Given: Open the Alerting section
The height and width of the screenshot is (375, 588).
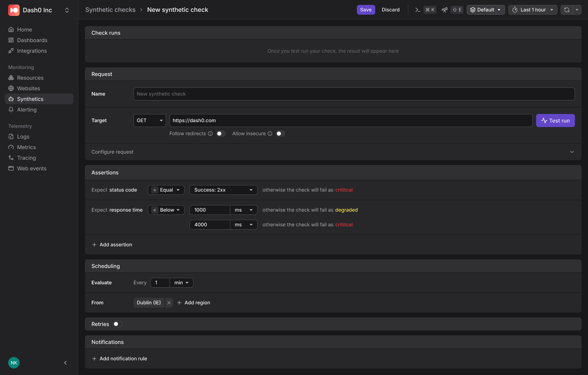Looking at the screenshot, I should point(39,109).
